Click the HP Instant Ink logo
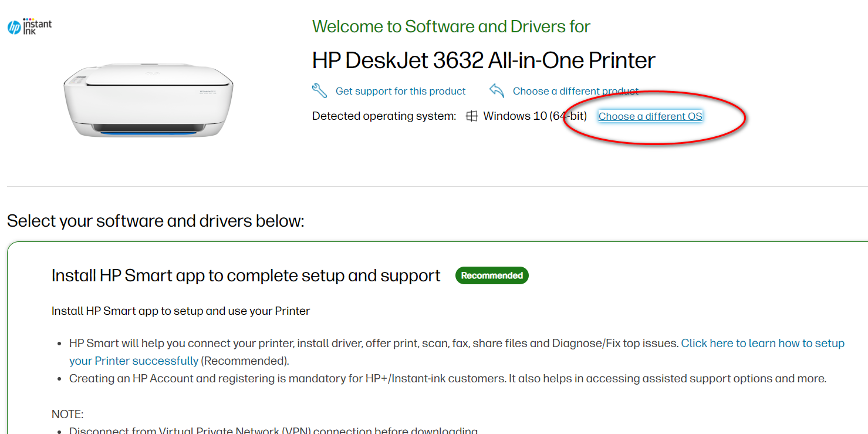This screenshot has width=868, height=434. 29,26
